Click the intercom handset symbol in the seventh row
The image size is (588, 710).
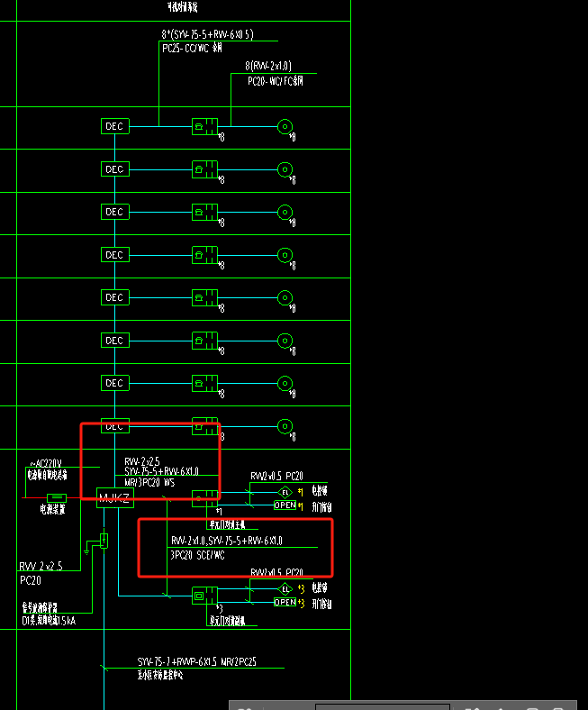click(x=204, y=383)
